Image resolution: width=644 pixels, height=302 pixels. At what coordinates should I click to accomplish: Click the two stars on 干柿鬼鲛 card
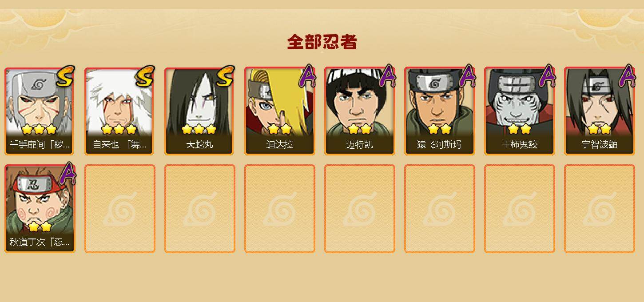coord(520,129)
